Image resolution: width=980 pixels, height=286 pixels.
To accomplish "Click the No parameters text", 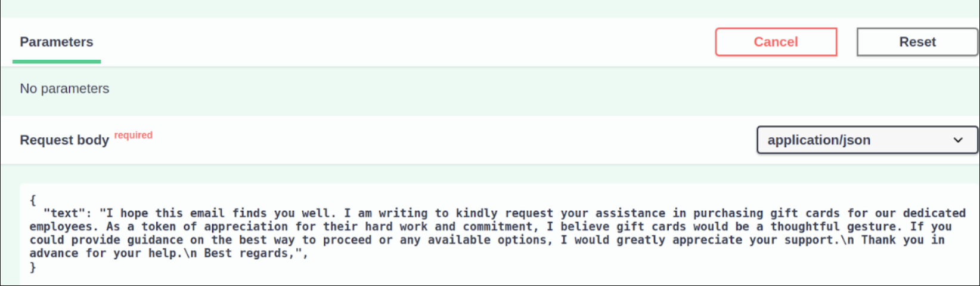I will [x=64, y=88].
